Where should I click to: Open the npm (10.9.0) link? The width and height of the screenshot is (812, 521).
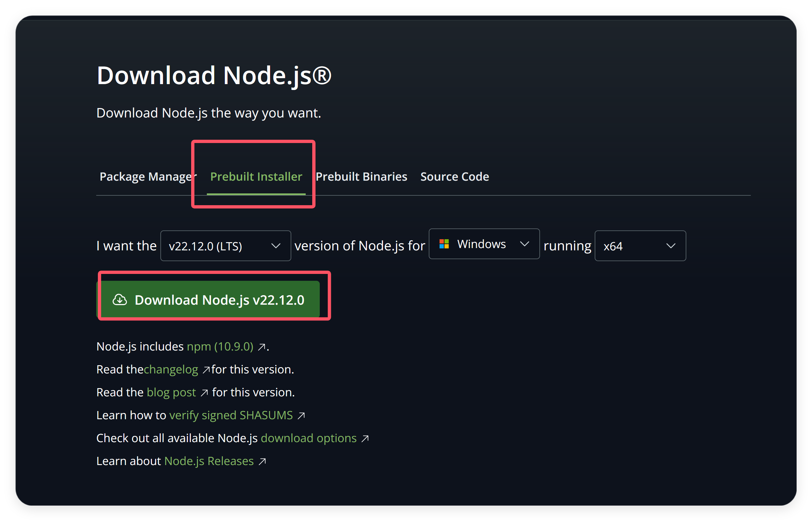point(220,347)
